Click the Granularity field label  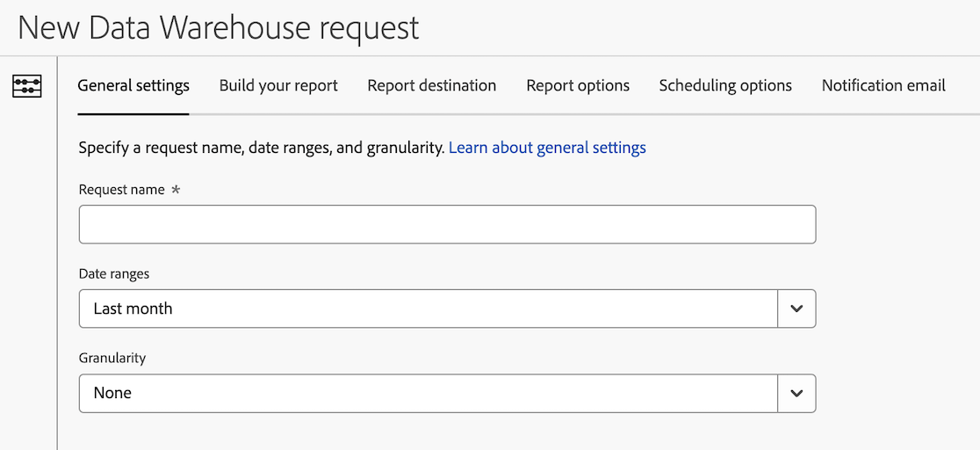(x=112, y=359)
